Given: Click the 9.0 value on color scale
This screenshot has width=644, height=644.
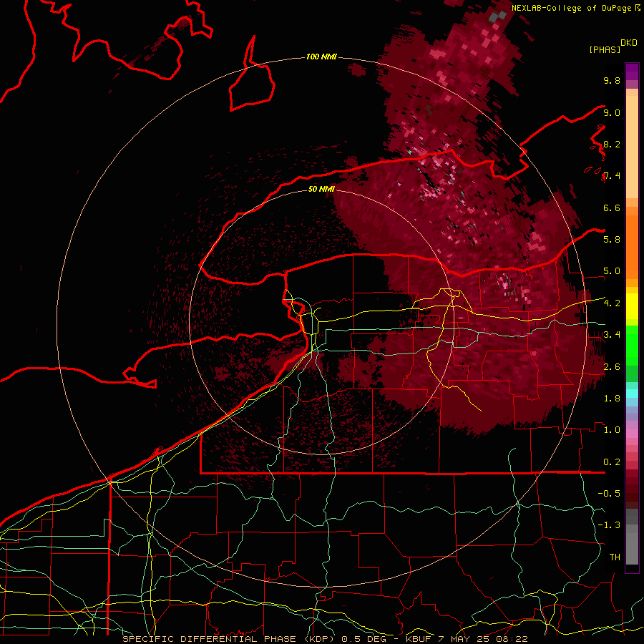Looking at the screenshot, I should pyautogui.click(x=612, y=112).
